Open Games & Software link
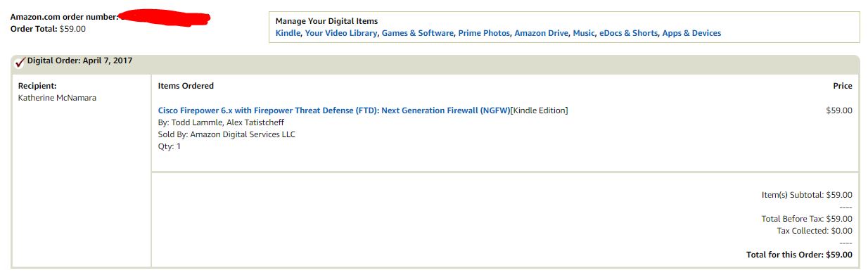The image size is (868, 273). click(x=418, y=33)
